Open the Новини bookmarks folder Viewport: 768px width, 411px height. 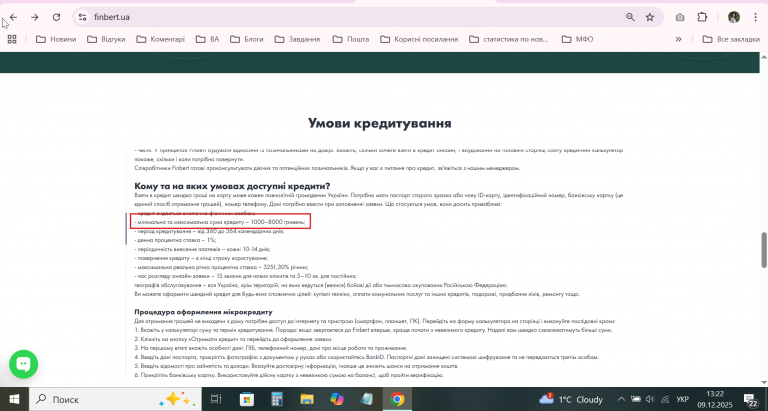(x=56, y=39)
